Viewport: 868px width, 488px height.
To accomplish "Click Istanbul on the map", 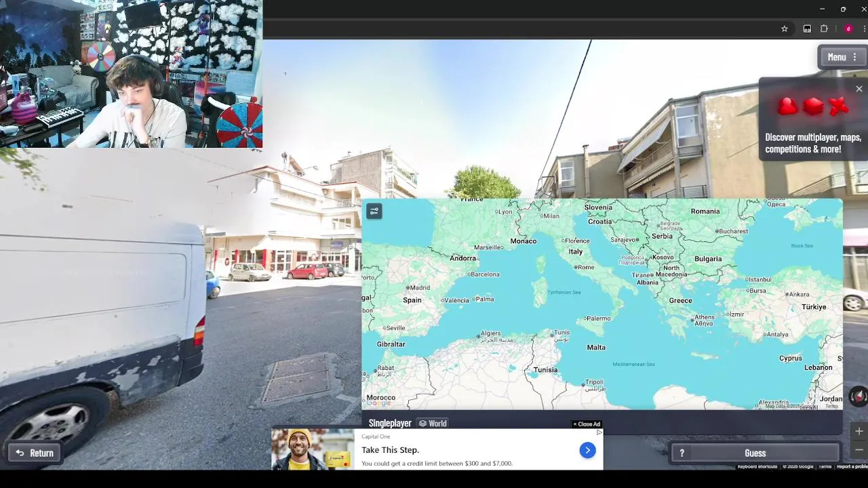I will pyautogui.click(x=759, y=279).
